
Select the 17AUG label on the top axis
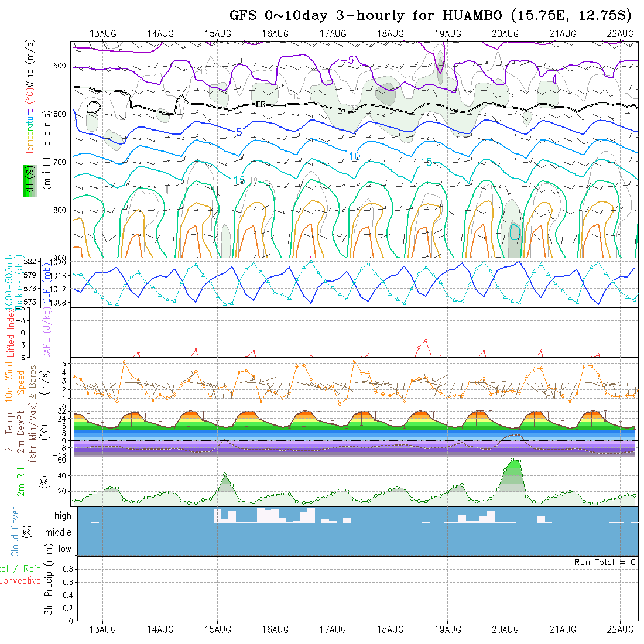pos(333,33)
